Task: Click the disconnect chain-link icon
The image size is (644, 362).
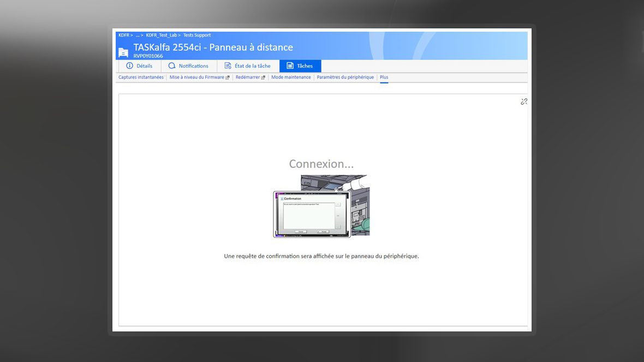Action: [524, 102]
